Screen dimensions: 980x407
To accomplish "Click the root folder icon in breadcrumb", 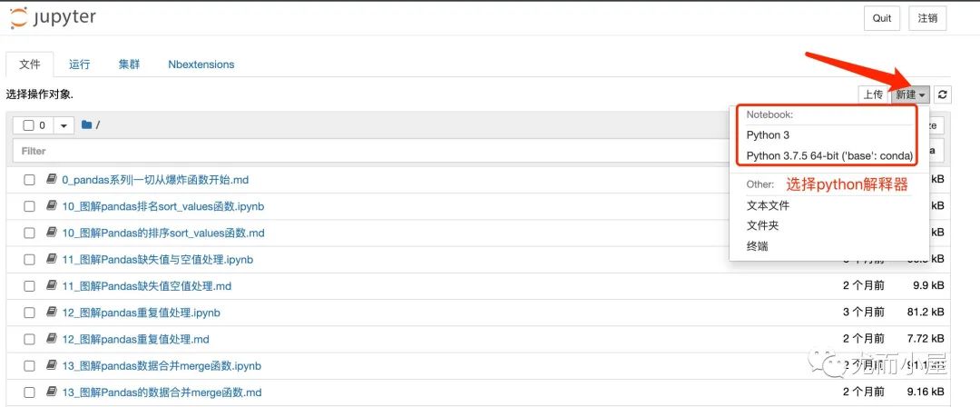I will [87, 124].
